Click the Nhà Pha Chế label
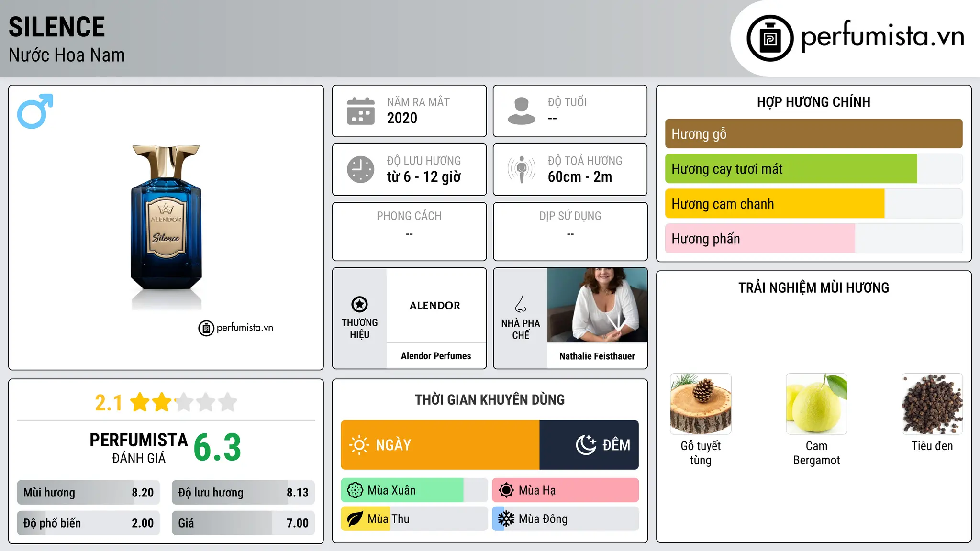This screenshot has height=551, width=980. [x=521, y=329]
